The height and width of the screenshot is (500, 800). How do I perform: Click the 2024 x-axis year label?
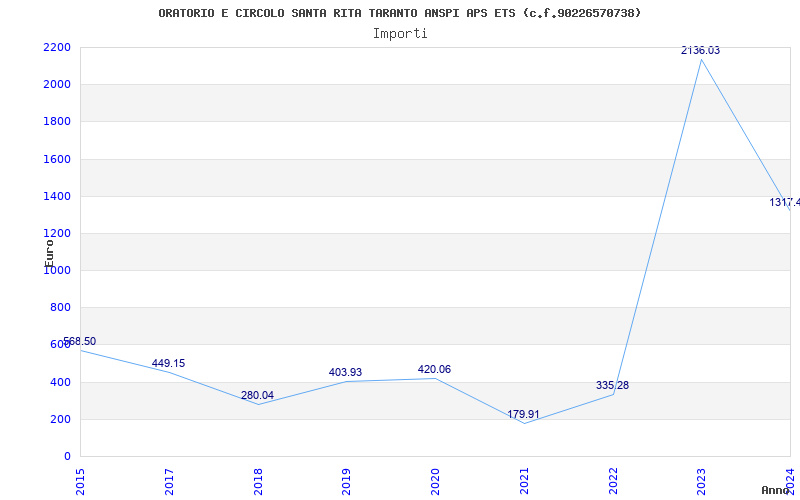tap(790, 482)
